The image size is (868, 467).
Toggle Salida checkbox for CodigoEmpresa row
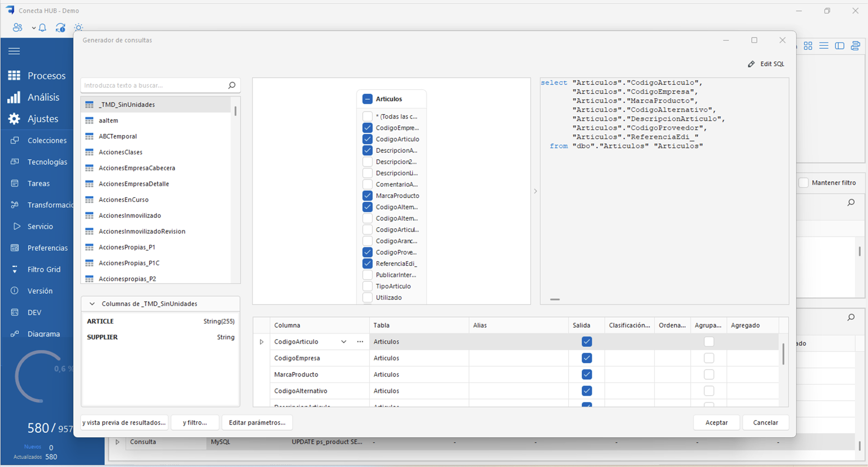coord(587,358)
